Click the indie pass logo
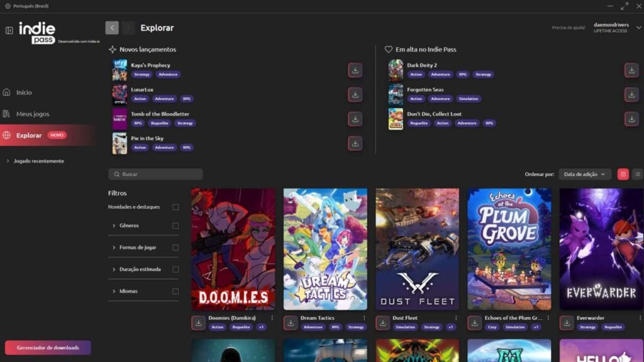 coord(37,33)
